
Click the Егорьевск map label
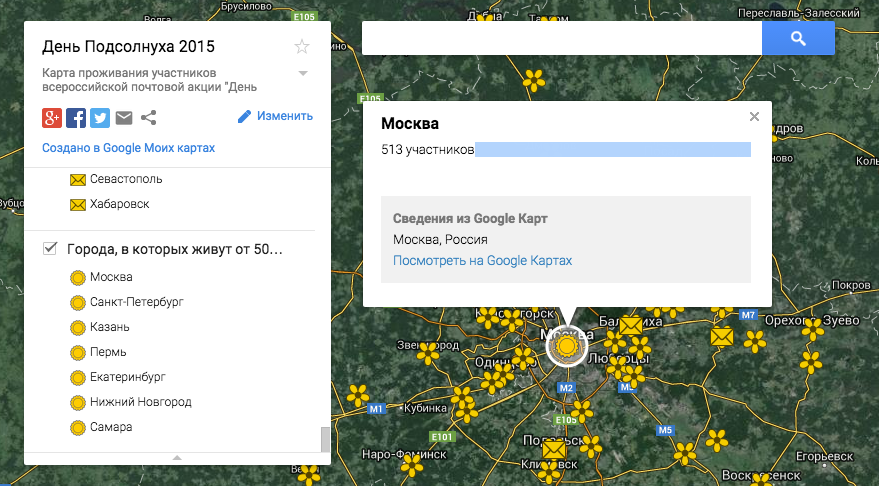tap(824, 456)
